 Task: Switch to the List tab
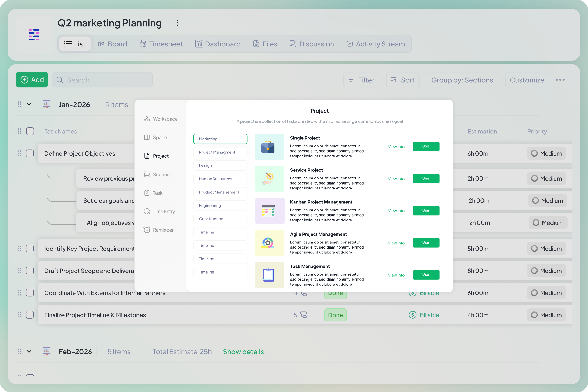point(75,44)
